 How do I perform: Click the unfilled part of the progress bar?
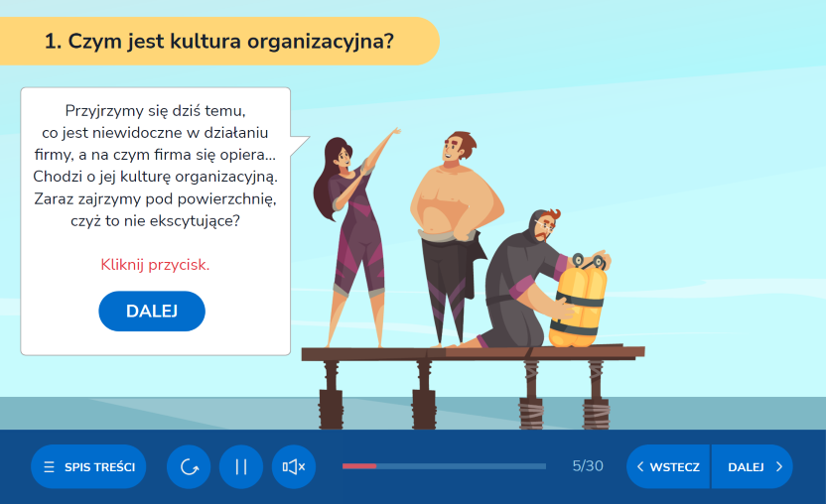pyautogui.click(x=462, y=465)
